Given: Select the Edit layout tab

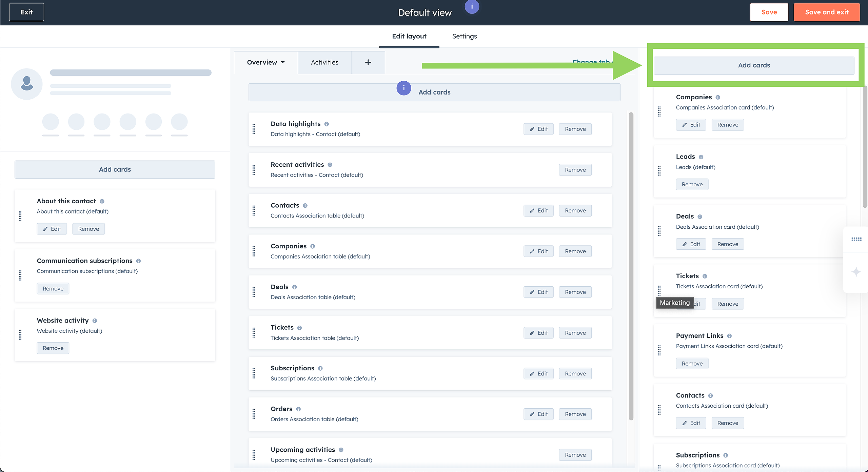Looking at the screenshot, I should 409,36.
